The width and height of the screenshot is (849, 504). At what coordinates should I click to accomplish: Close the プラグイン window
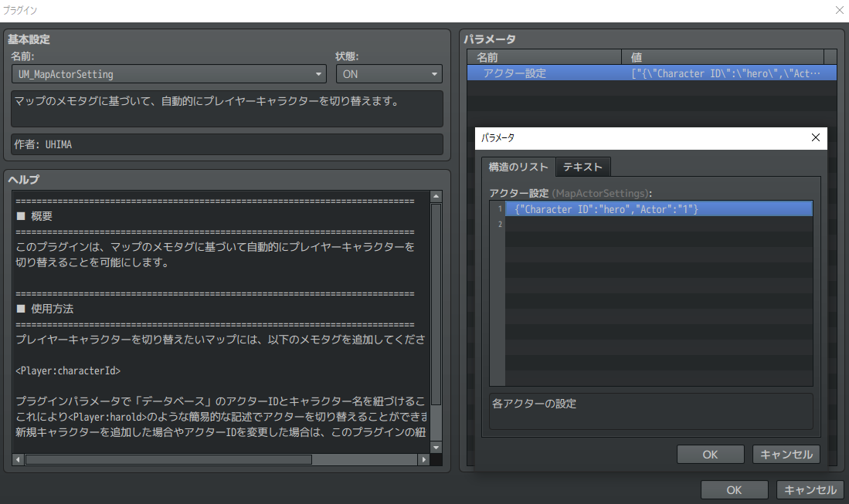click(x=839, y=10)
